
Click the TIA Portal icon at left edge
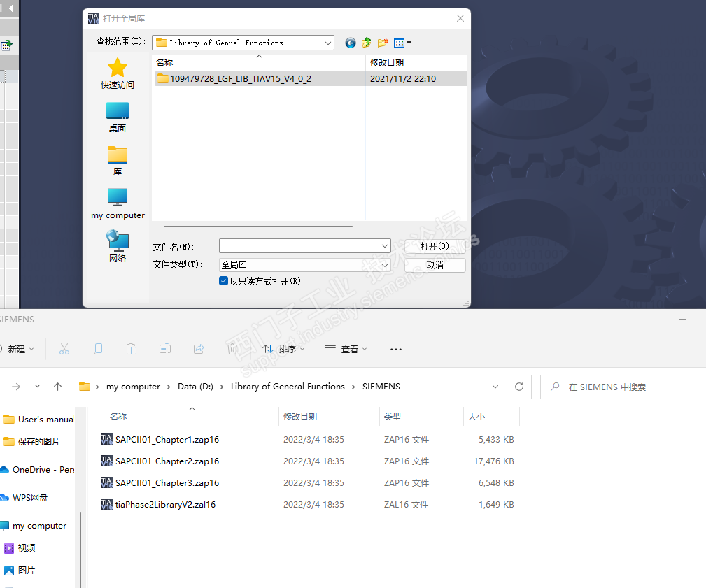pos(6,45)
